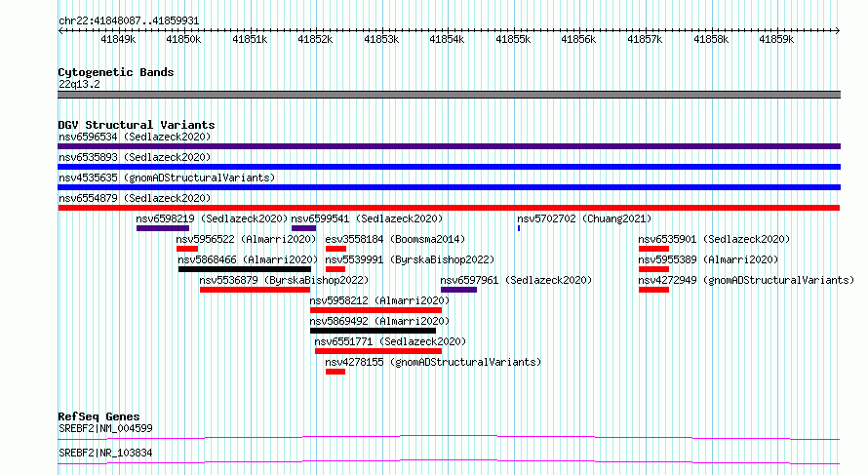This screenshot has width=868, height=475.
Task: Click the nsv6596534 (Sedlazeck2020) variant label
Action: tap(135, 137)
